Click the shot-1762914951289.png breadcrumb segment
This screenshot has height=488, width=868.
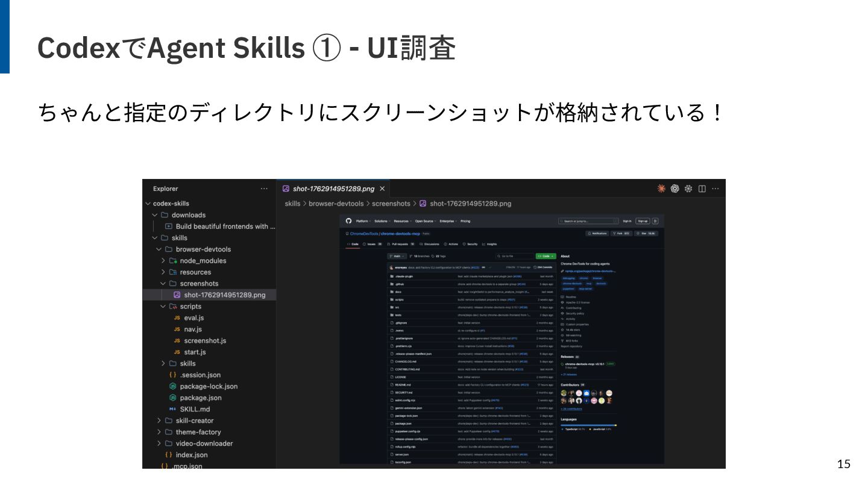[471, 204]
